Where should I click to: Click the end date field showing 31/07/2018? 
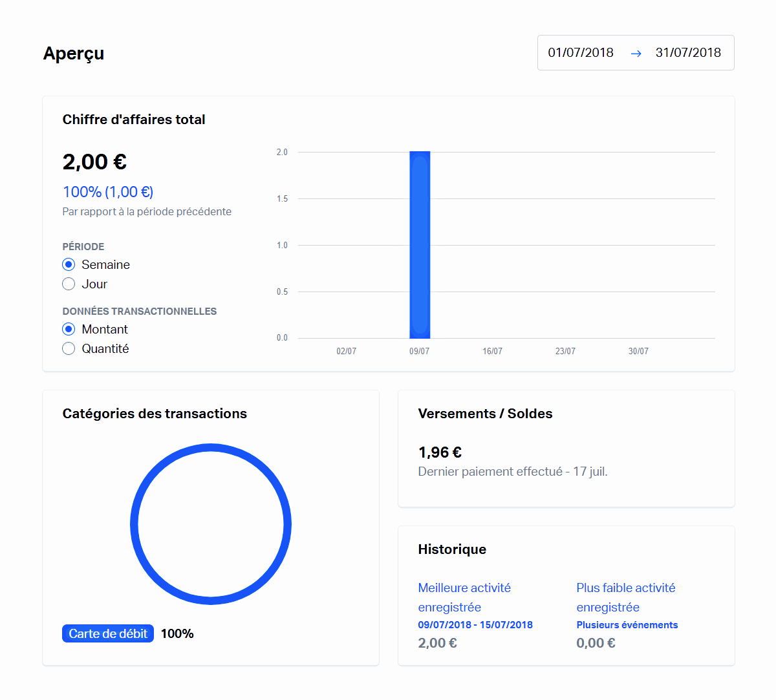[688, 53]
